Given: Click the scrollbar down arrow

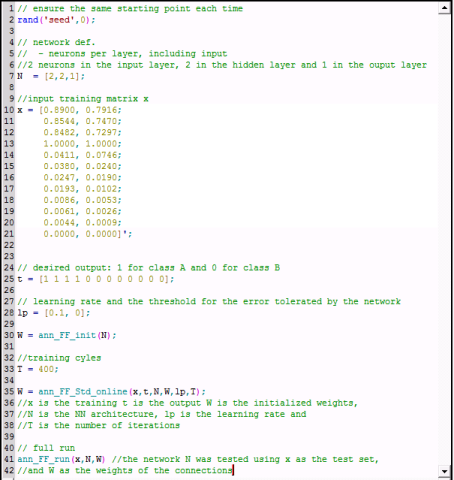Looking at the screenshot, I should 444,471.
